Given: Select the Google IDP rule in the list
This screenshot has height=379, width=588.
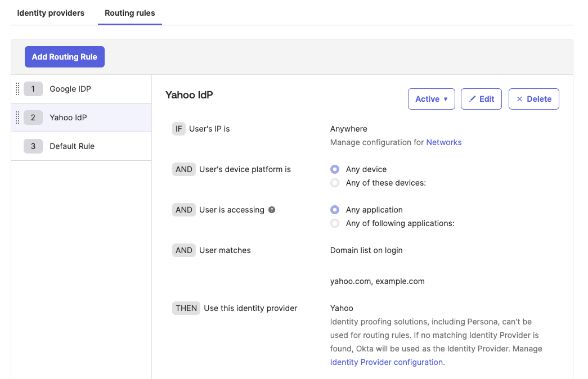Looking at the screenshot, I should [82, 89].
